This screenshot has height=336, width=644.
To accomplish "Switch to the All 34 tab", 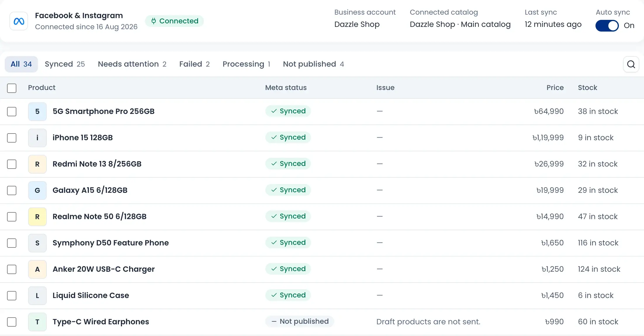I will (21, 64).
